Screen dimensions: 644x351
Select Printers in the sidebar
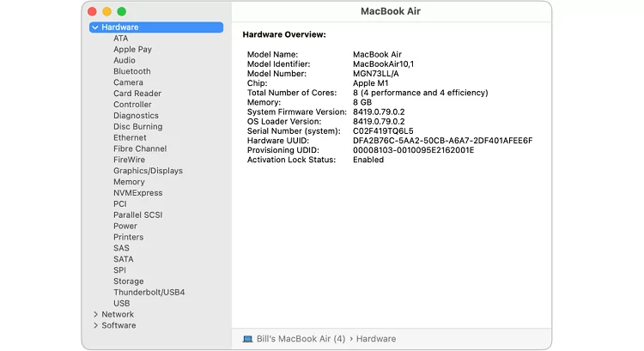click(129, 237)
